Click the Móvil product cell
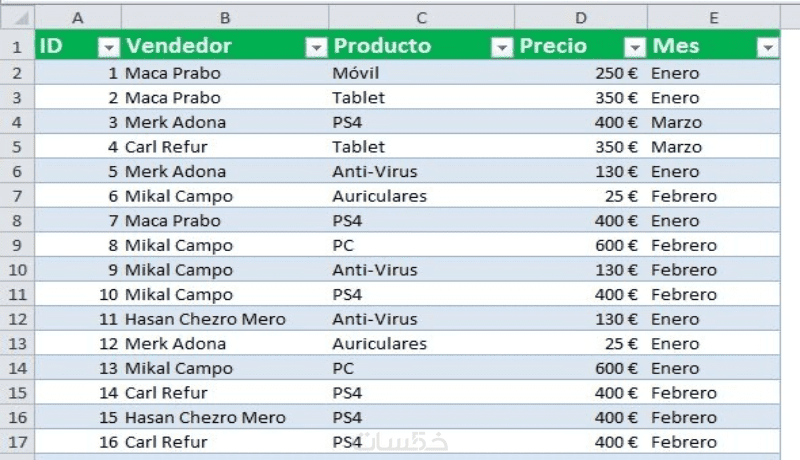Image resolution: width=800 pixels, height=460 pixels. [x=356, y=73]
